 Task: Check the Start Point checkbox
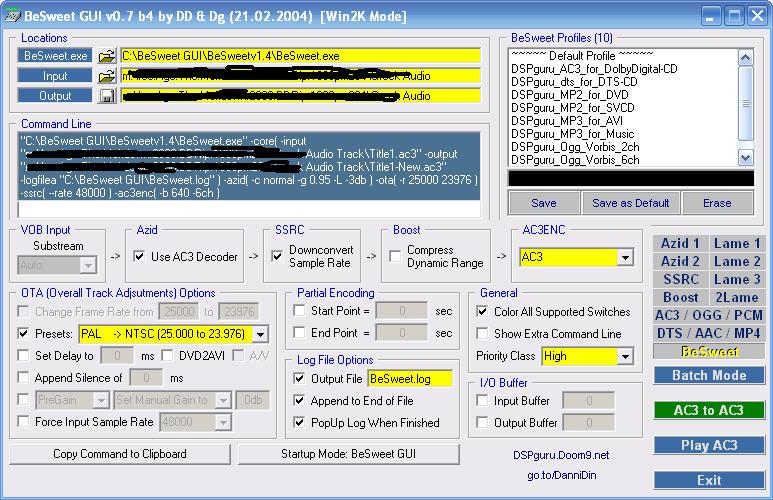coord(299,310)
